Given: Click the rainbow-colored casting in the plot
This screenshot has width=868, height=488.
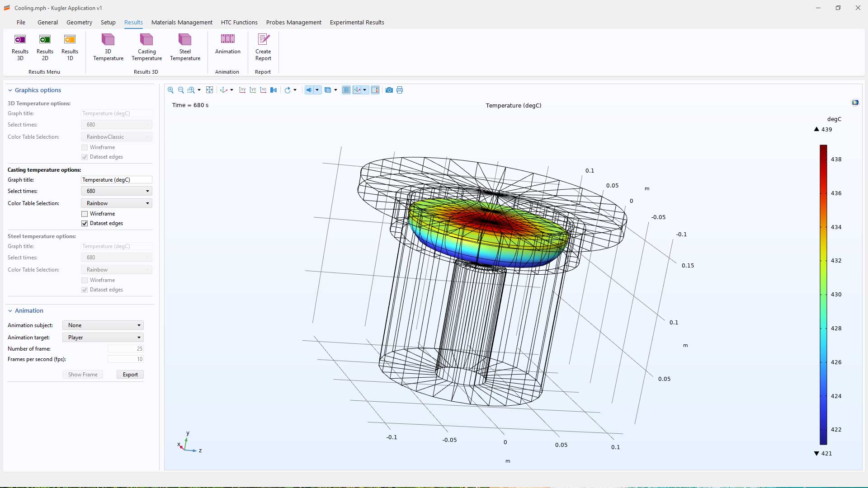Looking at the screenshot, I should click(x=488, y=233).
